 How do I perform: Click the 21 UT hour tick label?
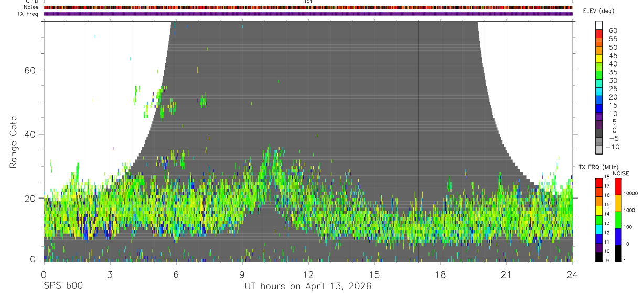507,275
